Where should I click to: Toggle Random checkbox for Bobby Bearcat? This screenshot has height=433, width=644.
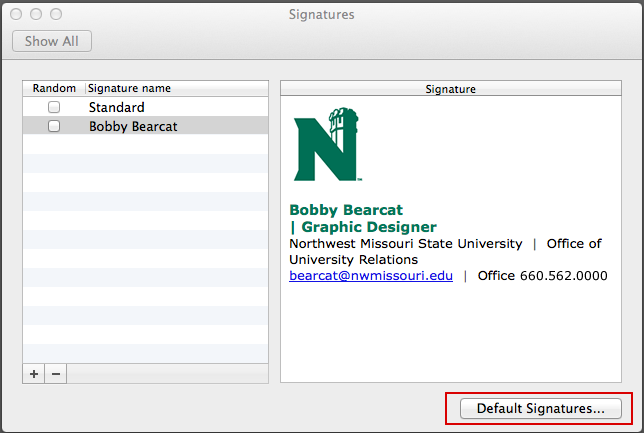click(x=54, y=126)
